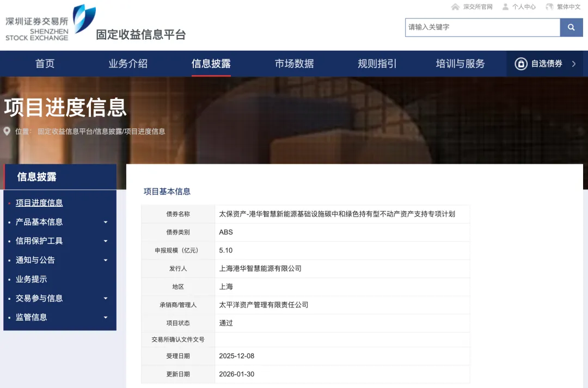Viewport: 588px width, 388px height.
Task: Open the 培训与服务 navigation tab
Action: (x=460, y=64)
